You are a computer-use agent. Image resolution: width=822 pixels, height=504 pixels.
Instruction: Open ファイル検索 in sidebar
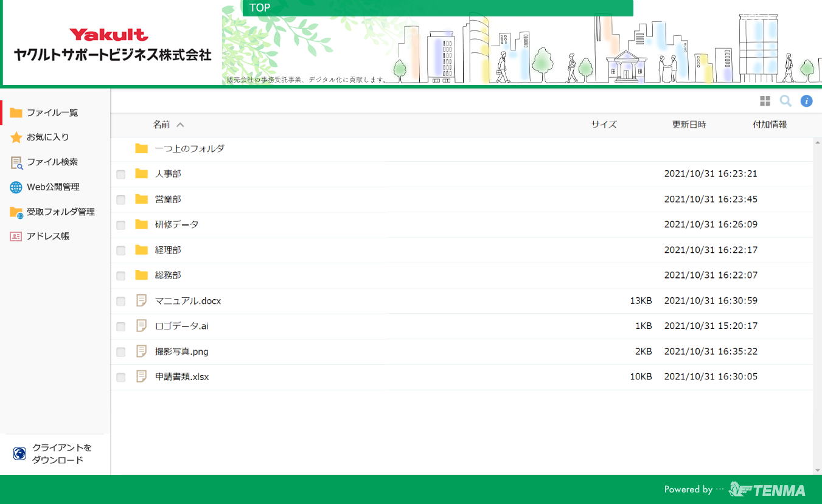point(52,162)
